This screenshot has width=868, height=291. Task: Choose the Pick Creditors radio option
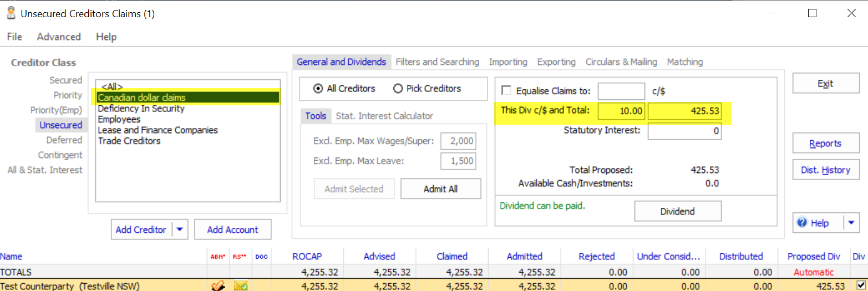[x=398, y=89]
